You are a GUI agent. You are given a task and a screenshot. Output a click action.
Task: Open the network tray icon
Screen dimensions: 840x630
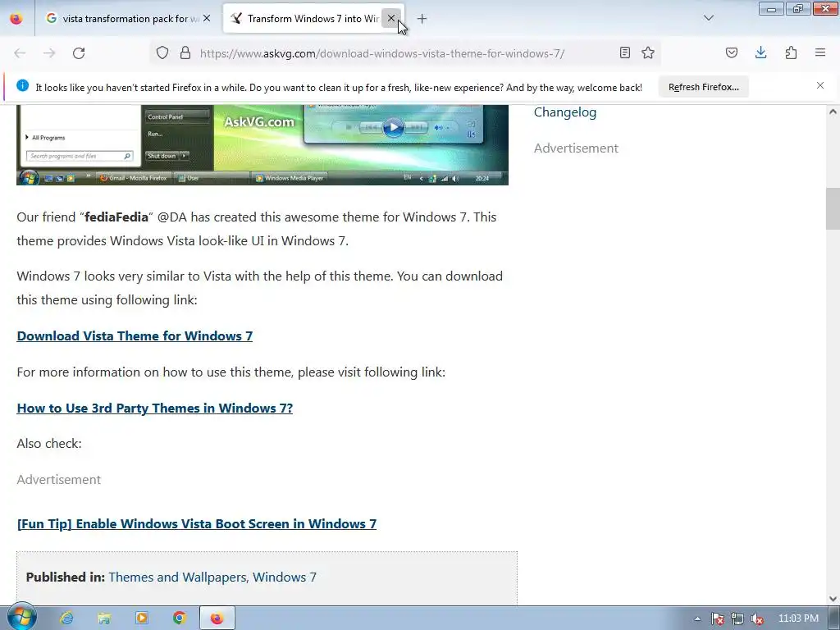(737, 619)
